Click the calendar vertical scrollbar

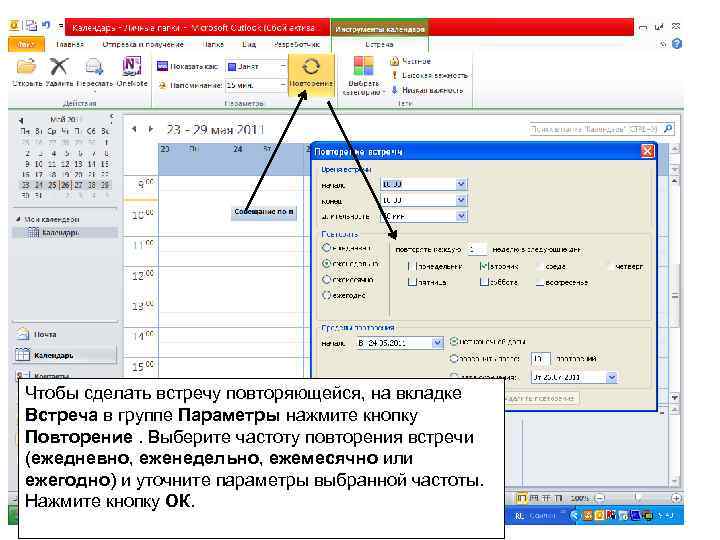675,296
